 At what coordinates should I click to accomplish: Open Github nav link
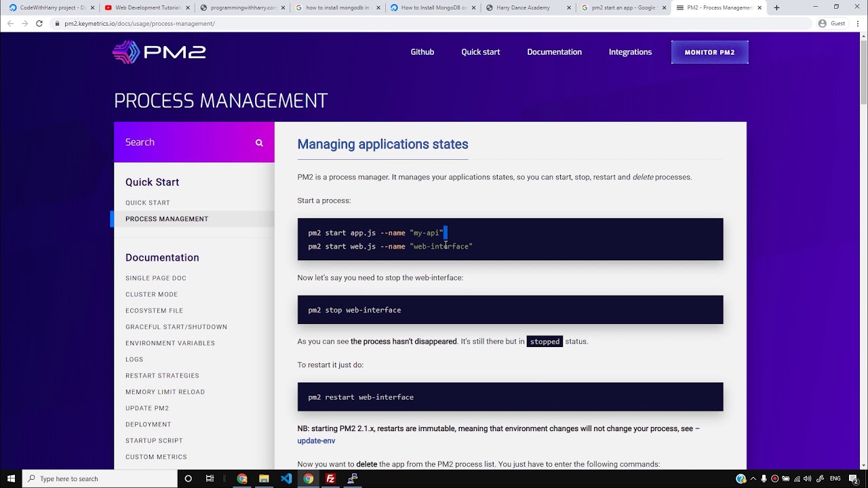pos(422,52)
